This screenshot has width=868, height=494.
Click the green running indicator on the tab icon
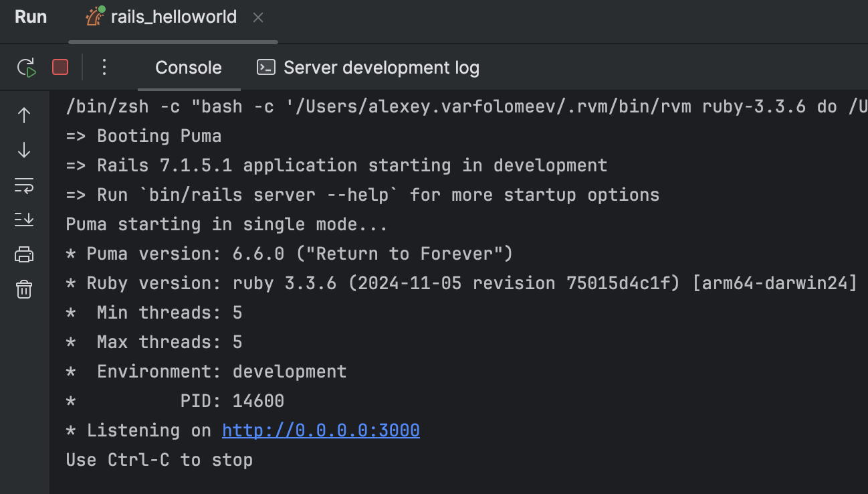tap(102, 9)
